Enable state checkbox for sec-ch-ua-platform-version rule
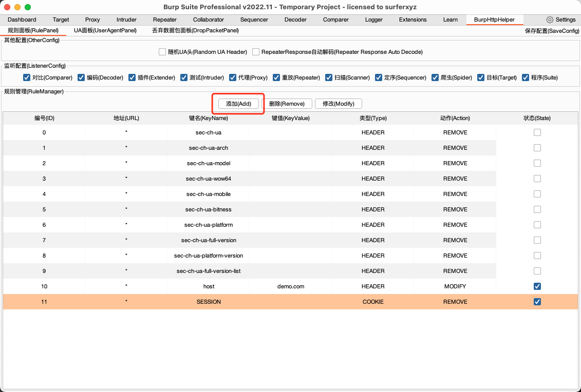This screenshot has height=392, width=581. pyautogui.click(x=537, y=256)
